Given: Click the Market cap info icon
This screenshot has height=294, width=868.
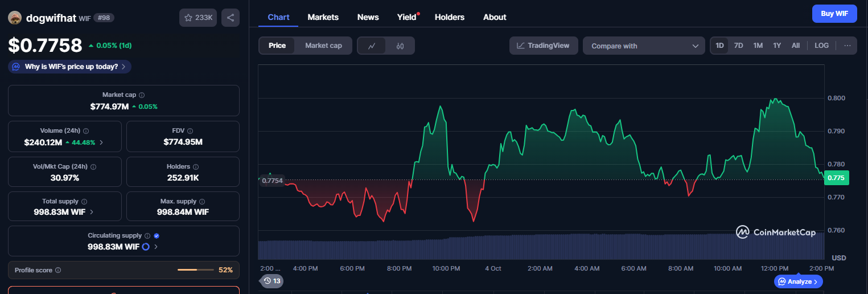Looking at the screenshot, I should pos(142,95).
